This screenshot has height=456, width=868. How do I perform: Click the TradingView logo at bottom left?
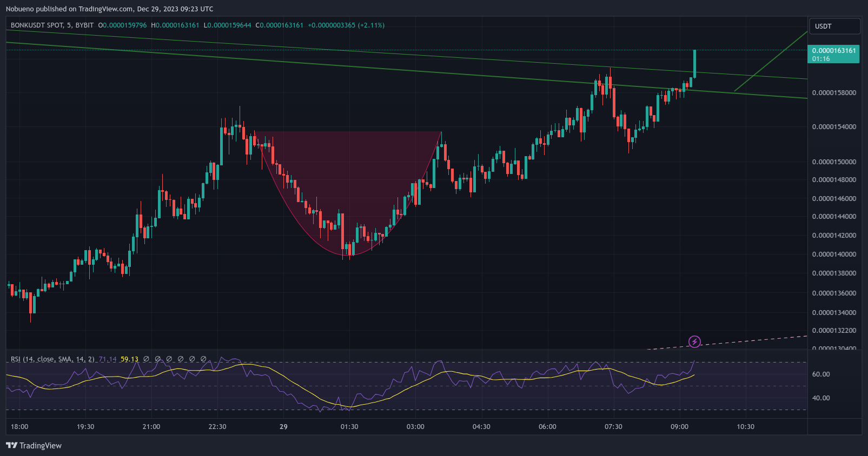[34, 446]
